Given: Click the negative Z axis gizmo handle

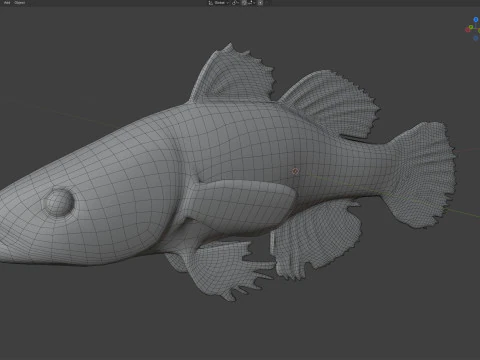Looking at the screenshot, I should click(x=476, y=38).
